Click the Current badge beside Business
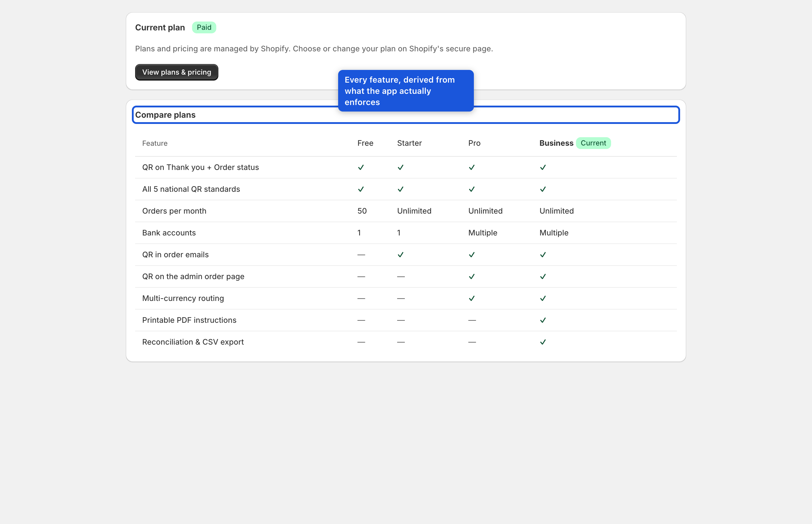The height and width of the screenshot is (524, 812). click(x=593, y=143)
